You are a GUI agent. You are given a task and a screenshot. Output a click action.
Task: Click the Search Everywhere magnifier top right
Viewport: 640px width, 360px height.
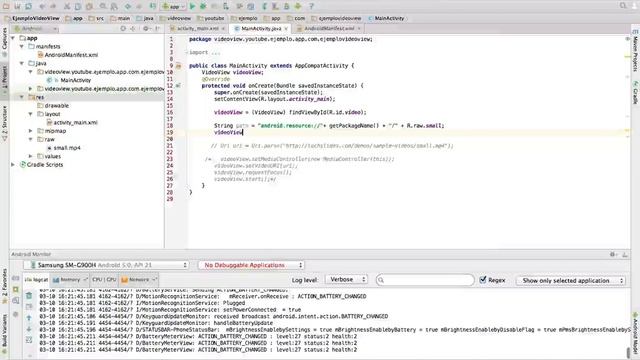(623, 6)
